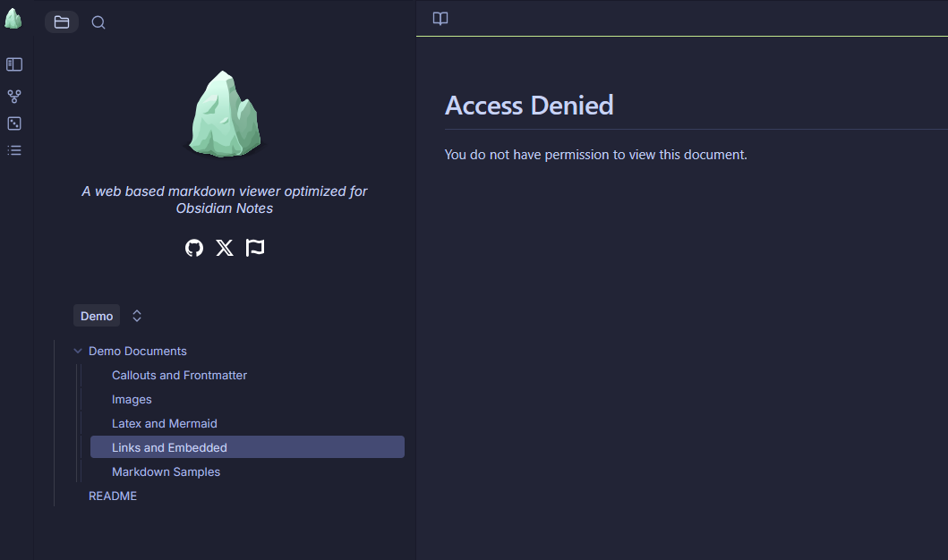Open the file explorer folder tab
Image resolution: width=948 pixels, height=560 pixels.
tap(62, 22)
